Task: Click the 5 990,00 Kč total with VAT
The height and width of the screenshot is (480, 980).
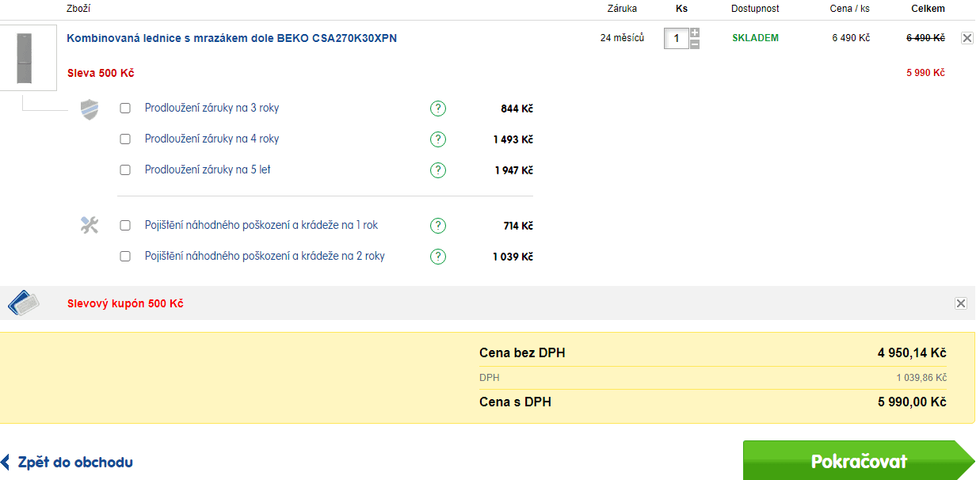Action: point(912,402)
